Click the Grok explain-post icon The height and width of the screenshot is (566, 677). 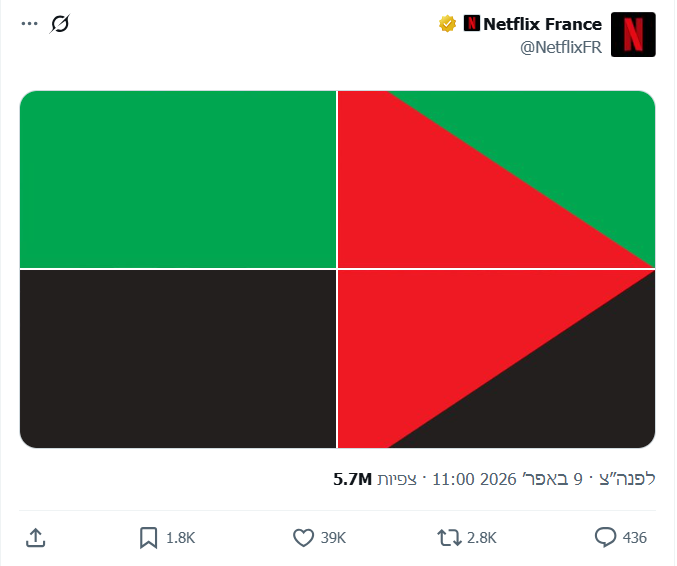click(60, 23)
